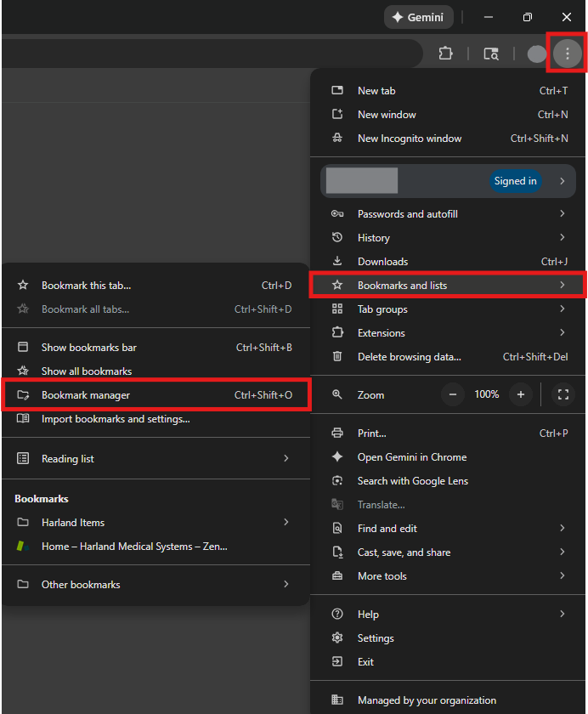Click the tab search icon in toolbar
The height and width of the screenshot is (714, 588).
coord(491,54)
